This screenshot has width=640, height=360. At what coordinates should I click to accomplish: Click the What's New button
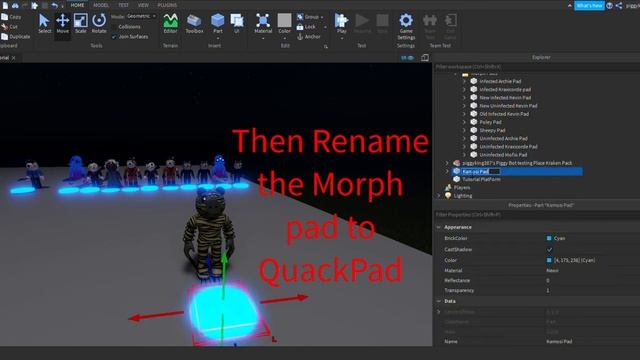(x=589, y=5)
